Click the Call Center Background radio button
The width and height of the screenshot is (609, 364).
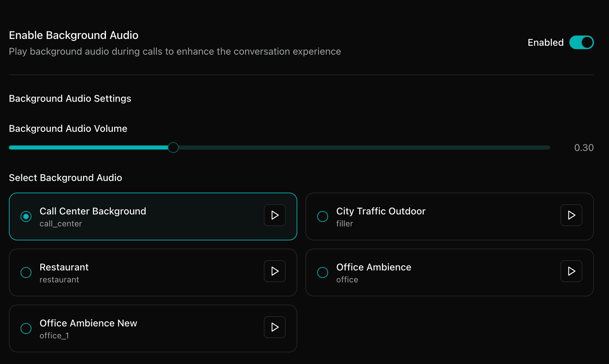[x=26, y=216]
